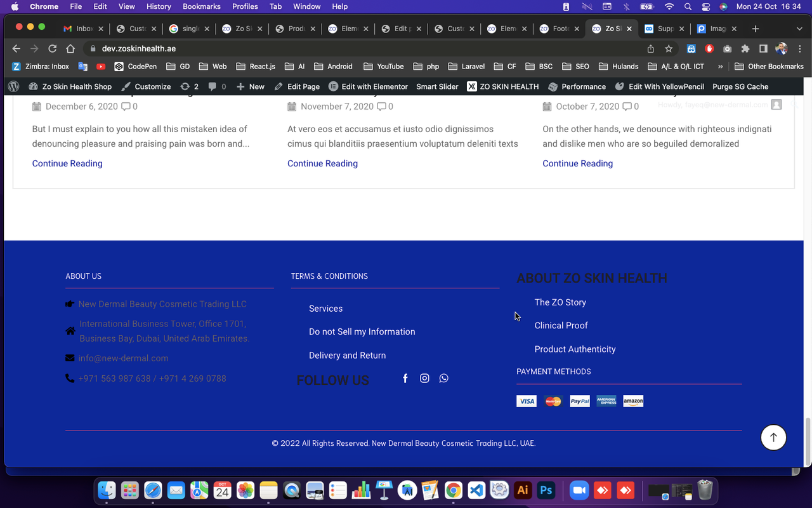
Task: Launch Illustrator from the Dock
Action: click(523, 490)
